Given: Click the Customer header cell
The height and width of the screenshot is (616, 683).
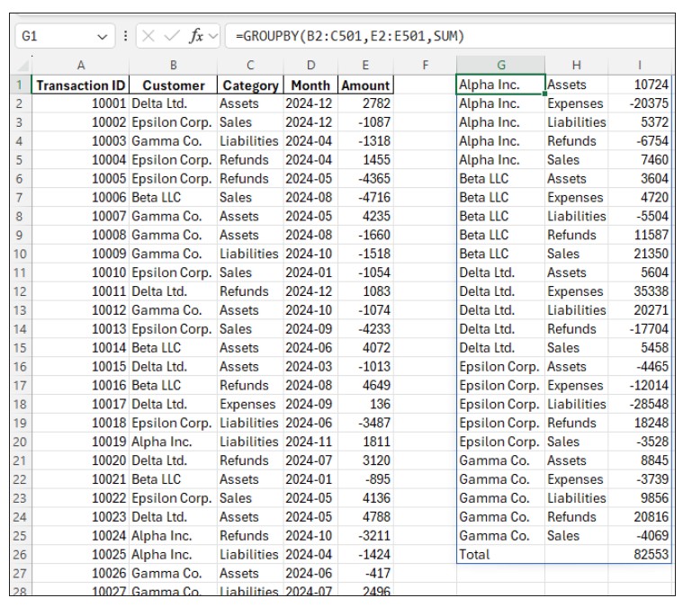Looking at the screenshot, I should click(x=173, y=85).
